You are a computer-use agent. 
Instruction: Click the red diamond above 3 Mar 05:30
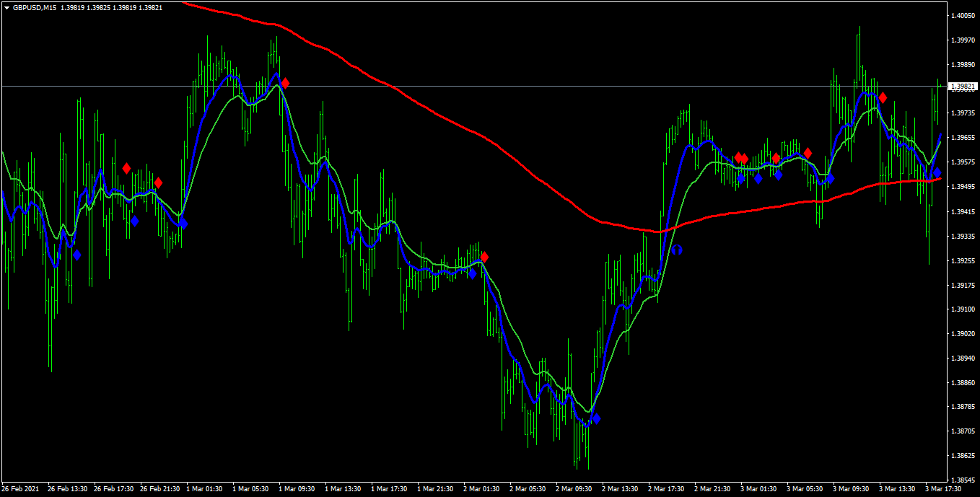(808, 153)
